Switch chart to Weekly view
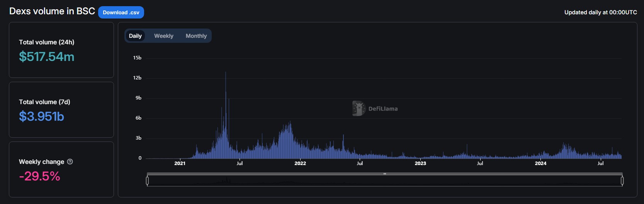Screen dimensions: 644x204 (164, 36)
